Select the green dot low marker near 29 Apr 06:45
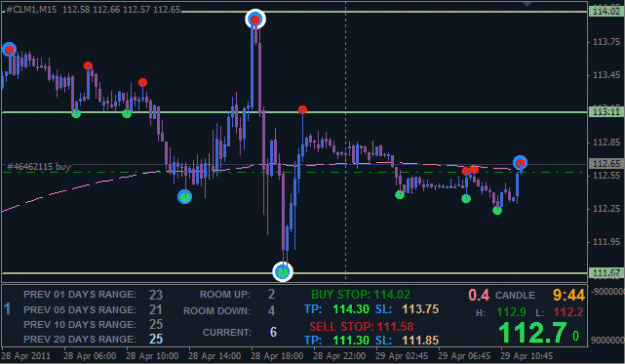The height and width of the screenshot is (364, 625). click(466, 198)
